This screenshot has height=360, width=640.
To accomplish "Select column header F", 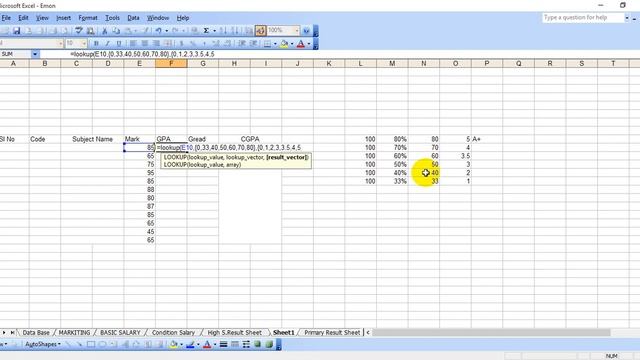I will (171, 63).
